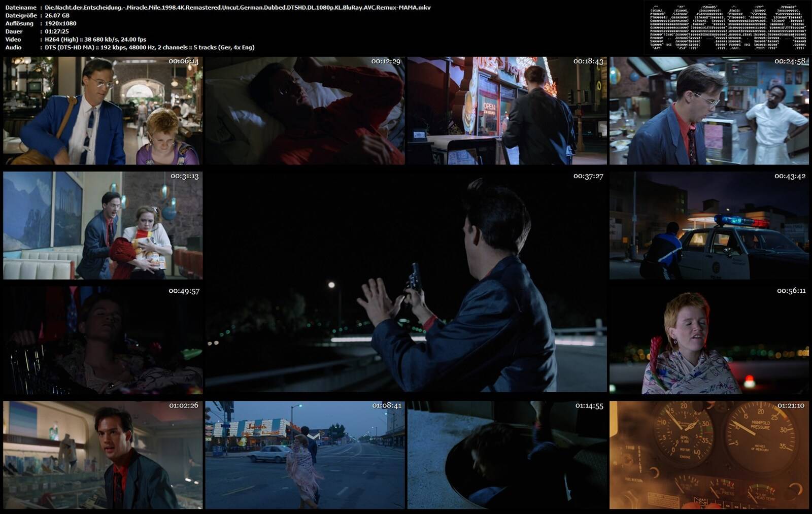The height and width of the screenshot is (514, 812).
Task: Click the video info line starting H264 (High)
Action: point(95,39)
